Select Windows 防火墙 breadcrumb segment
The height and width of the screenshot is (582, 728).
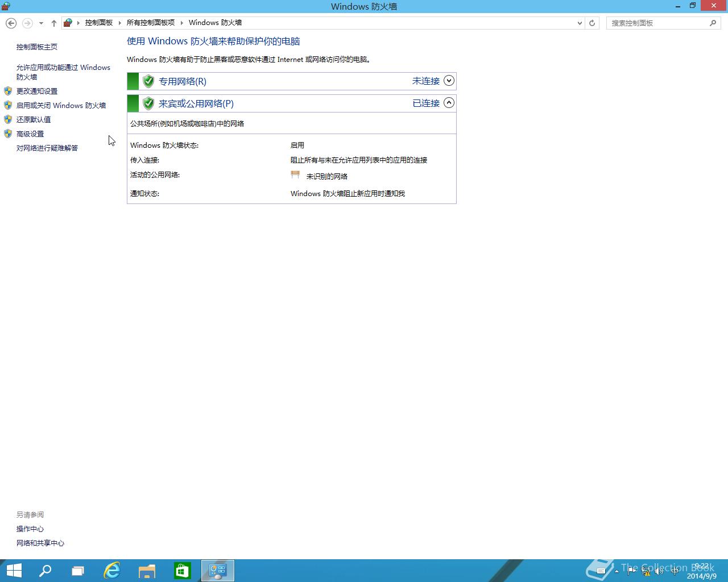215,23
